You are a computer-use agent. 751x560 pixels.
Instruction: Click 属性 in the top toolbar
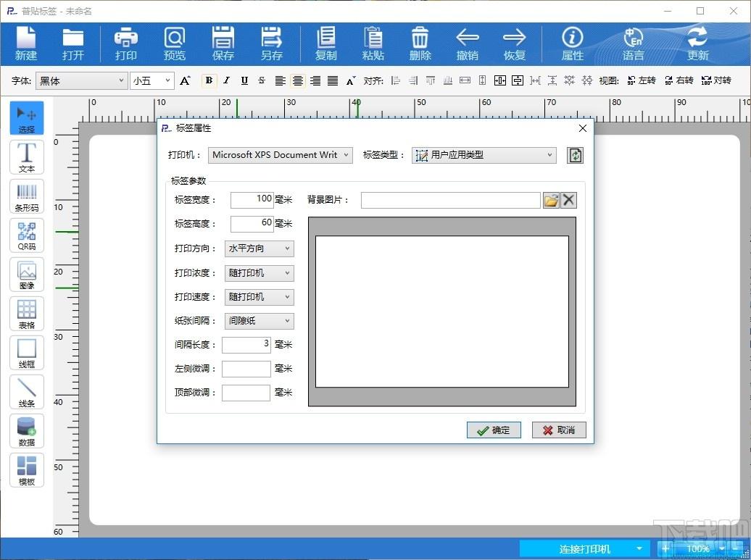pos(573,43)
